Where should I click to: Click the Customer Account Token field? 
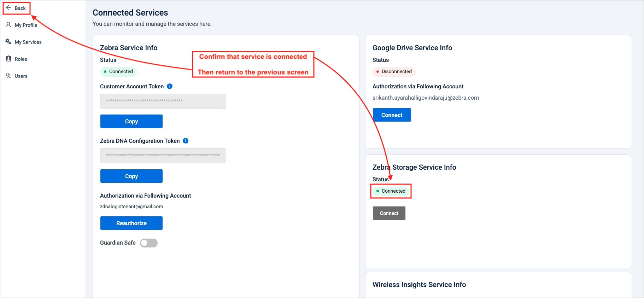[x=163, y=101]
